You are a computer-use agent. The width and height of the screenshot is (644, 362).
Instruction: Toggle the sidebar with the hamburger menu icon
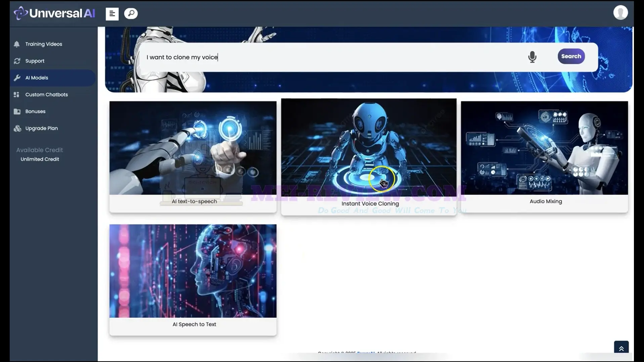tap(112, 14)
